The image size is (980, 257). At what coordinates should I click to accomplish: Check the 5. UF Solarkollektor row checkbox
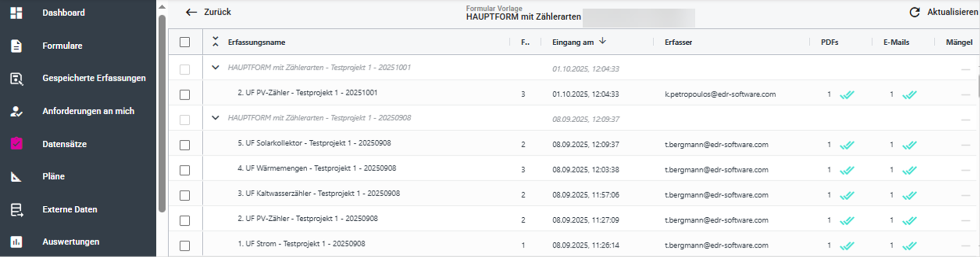tap(185, 145)
